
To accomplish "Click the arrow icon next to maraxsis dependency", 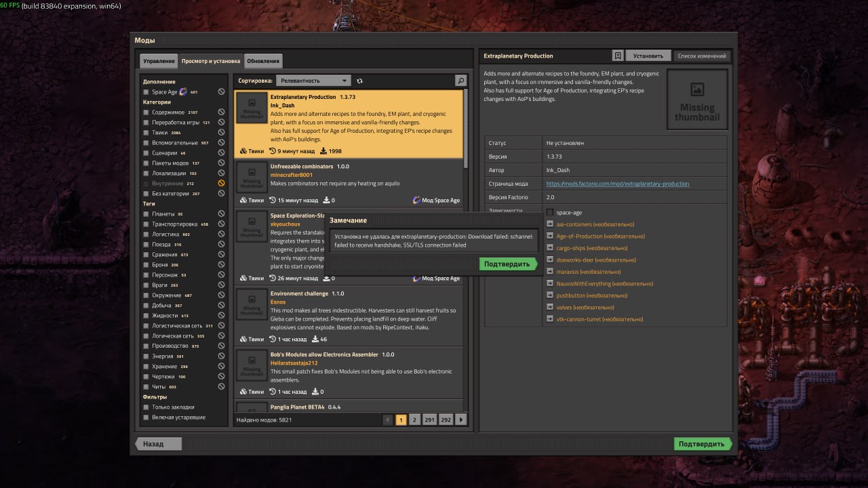I will [550, 272].
